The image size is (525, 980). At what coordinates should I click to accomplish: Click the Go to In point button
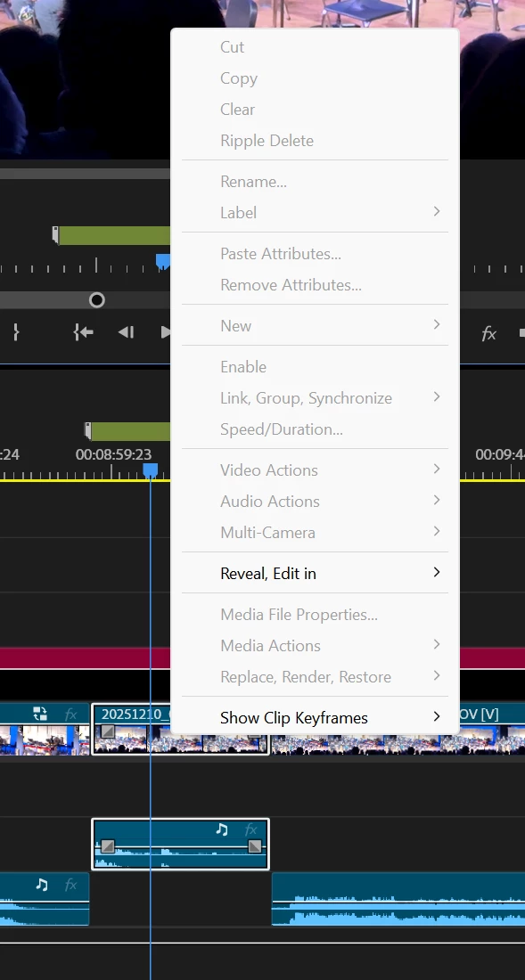84,332
